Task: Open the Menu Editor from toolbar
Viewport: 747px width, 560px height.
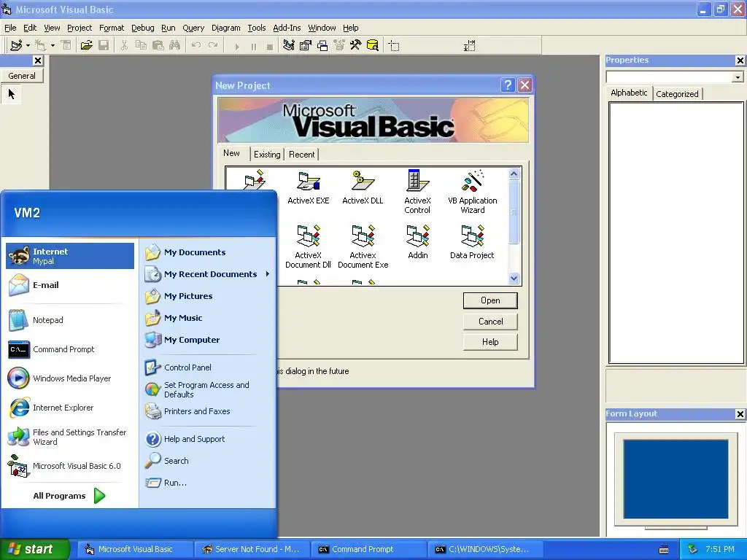Action: (x=66, y=45)
